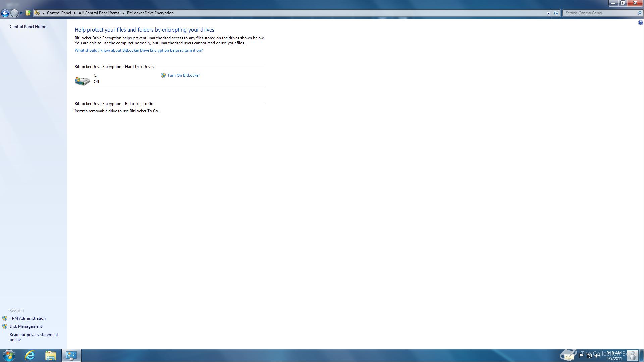Open Disk Management
The height and width of the screenshot is (362, 644).
26,326
